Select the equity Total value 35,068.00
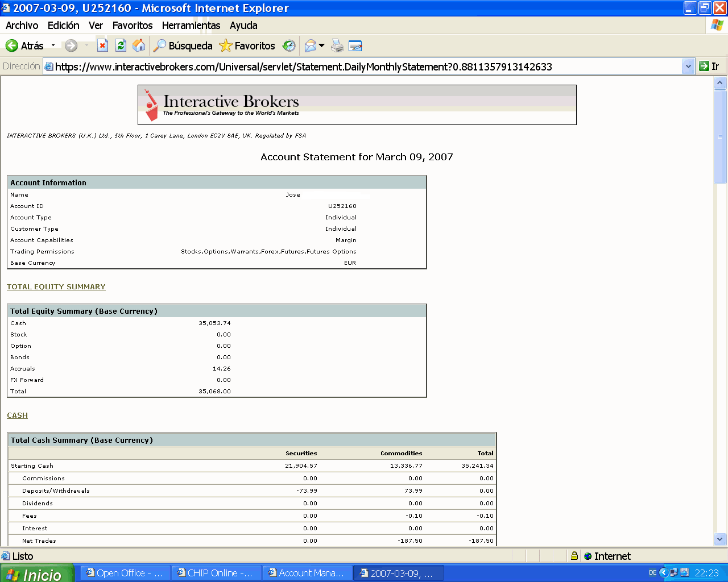 click(x=214, y=392)
